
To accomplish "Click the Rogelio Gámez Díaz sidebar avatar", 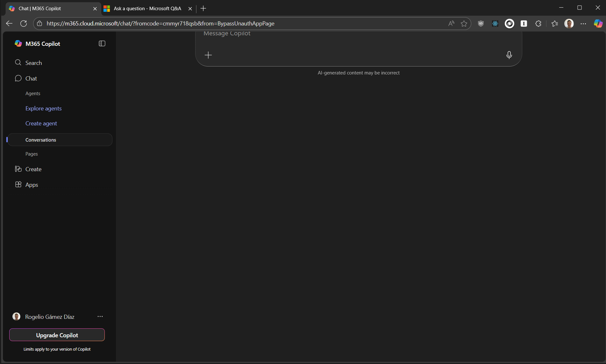I will (17, 317).
